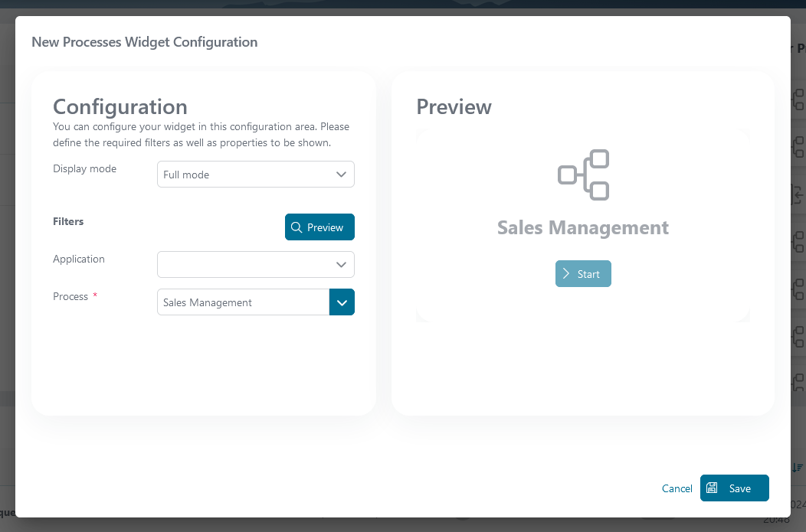Viewport: 806px width, 532px height.
Task: Click the Start button in preview
Action: click(583, 274)
